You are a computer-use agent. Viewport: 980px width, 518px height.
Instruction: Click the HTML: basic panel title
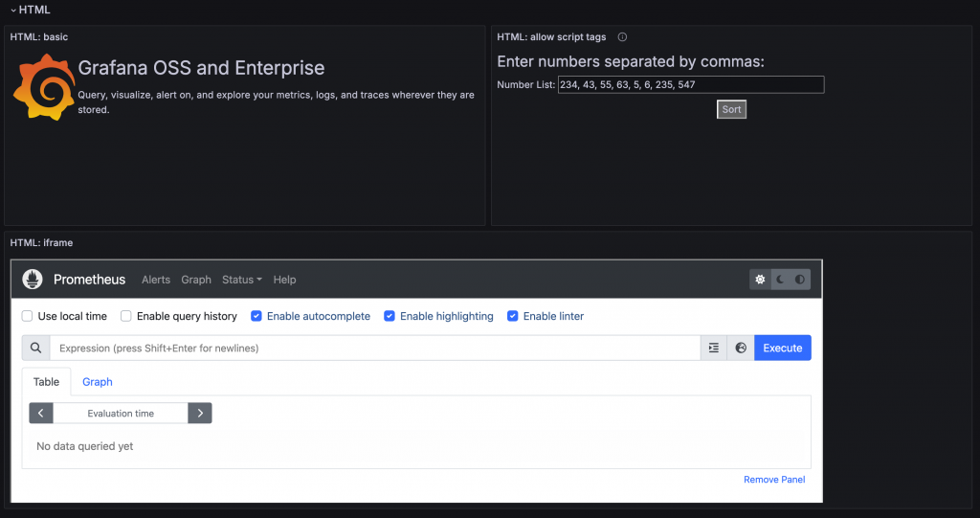pos(39,37)
